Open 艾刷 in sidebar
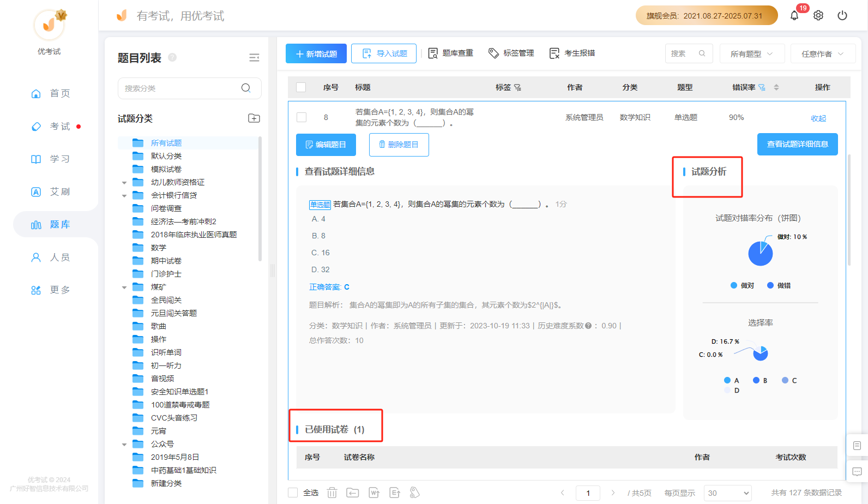 coord(50,191)
